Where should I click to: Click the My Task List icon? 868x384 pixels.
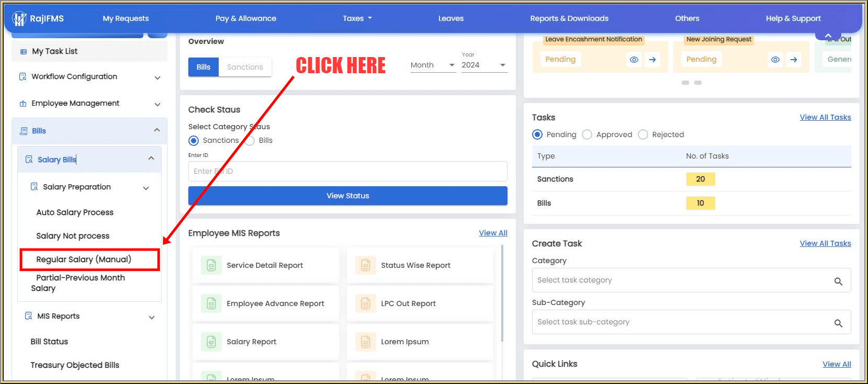click(x=23, y=52)
